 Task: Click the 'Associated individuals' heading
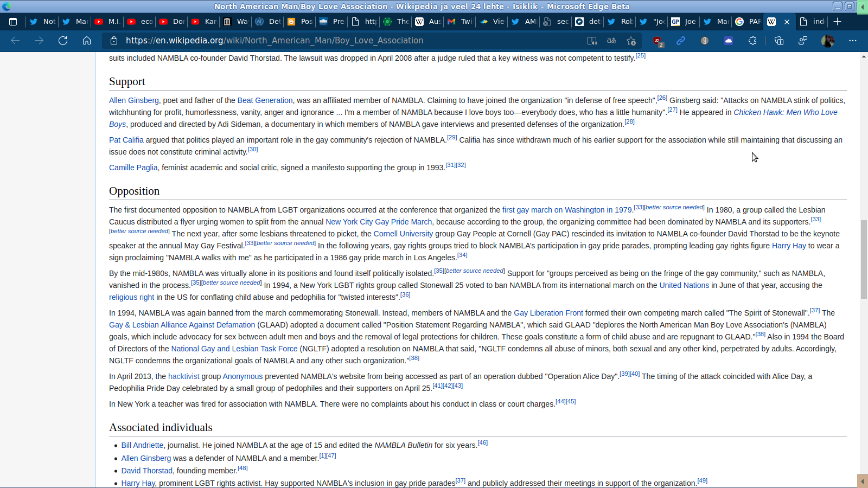pos(161,427)
